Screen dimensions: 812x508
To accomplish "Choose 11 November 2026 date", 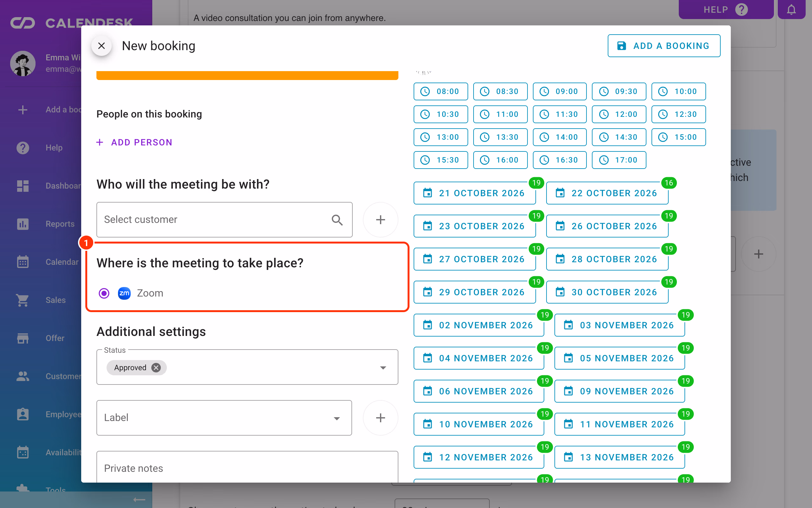I will point(619,424).
